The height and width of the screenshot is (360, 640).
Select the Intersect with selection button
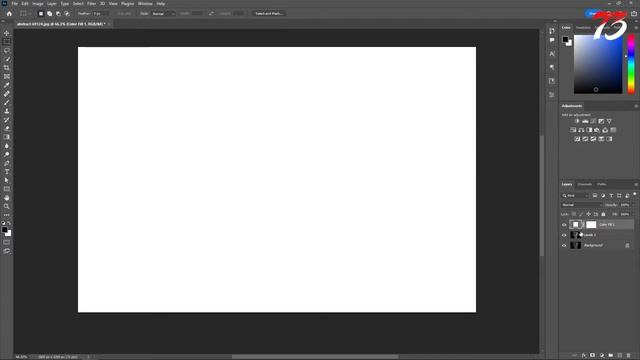tap(67, 13)
